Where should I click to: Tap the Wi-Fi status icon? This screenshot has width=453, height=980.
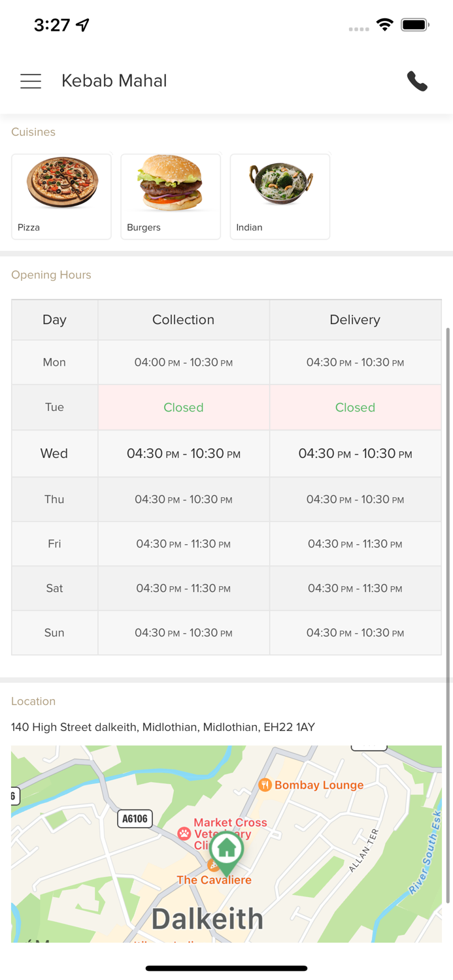pyautogui.click(x=385, y=25)
